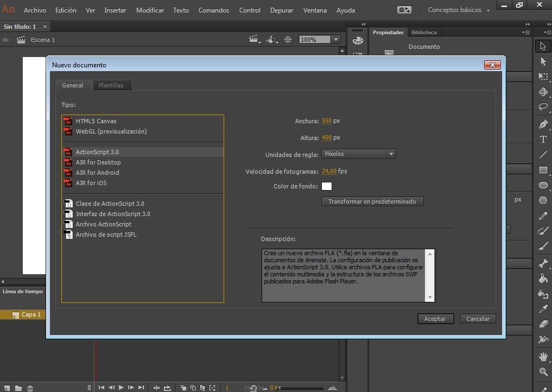
Task: Select the Eraser tool
Action: click(543, 324)
